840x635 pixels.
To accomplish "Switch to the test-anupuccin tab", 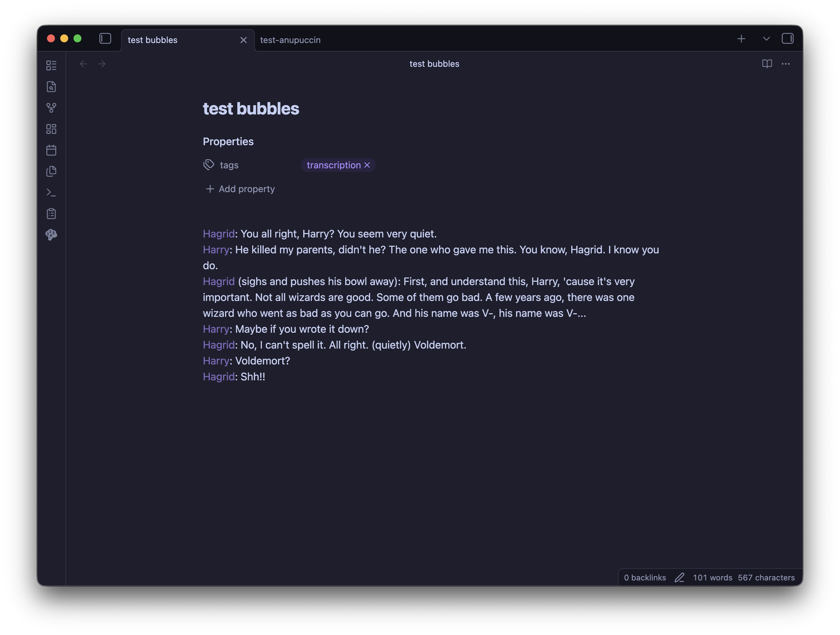I will (x=290, y=40).
